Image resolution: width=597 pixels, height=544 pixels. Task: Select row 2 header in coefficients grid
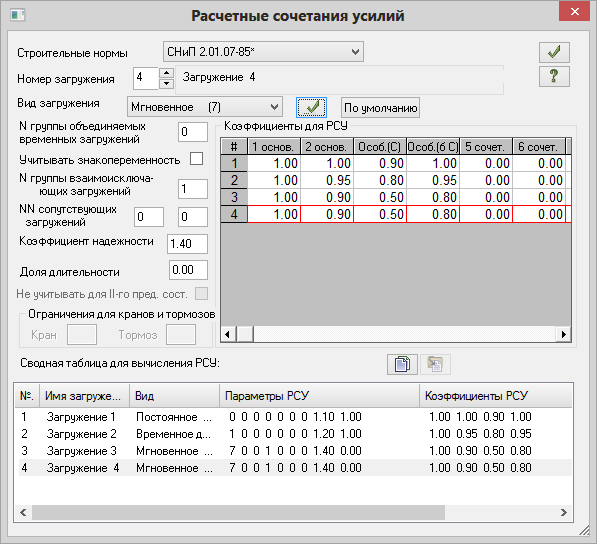point(234,180)
